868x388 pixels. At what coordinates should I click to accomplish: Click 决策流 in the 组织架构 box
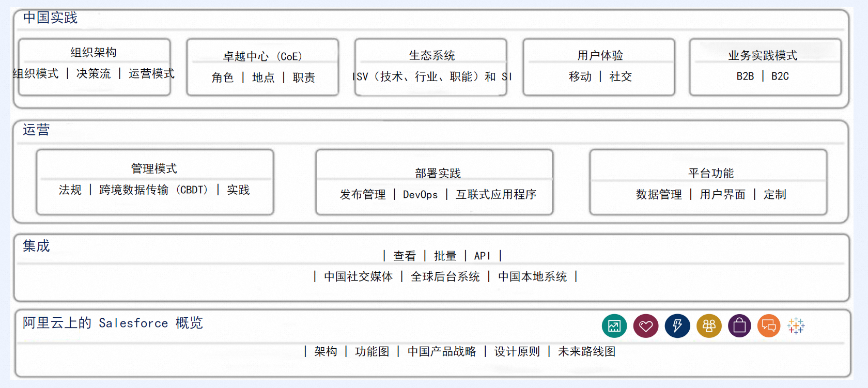94,73
